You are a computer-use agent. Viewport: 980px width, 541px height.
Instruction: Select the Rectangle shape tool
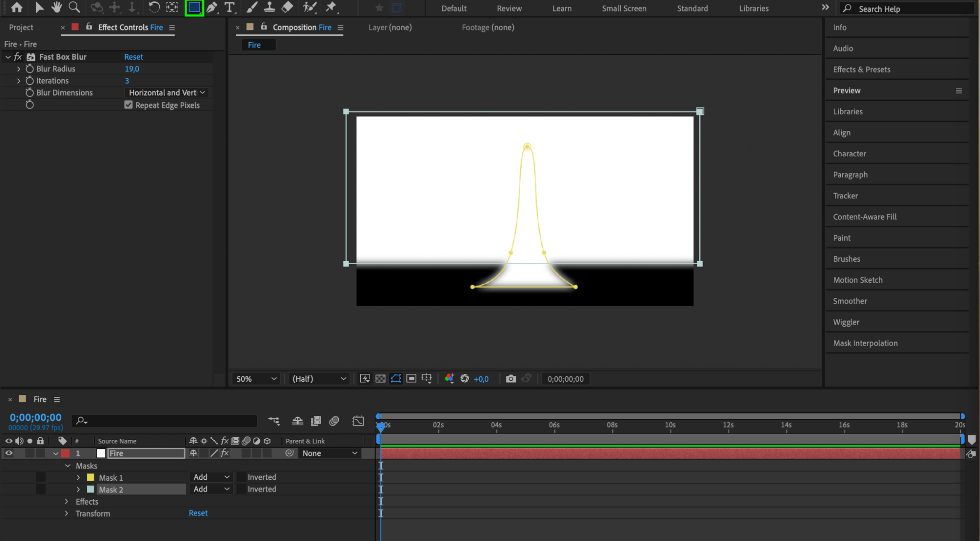tap(194, 7)
